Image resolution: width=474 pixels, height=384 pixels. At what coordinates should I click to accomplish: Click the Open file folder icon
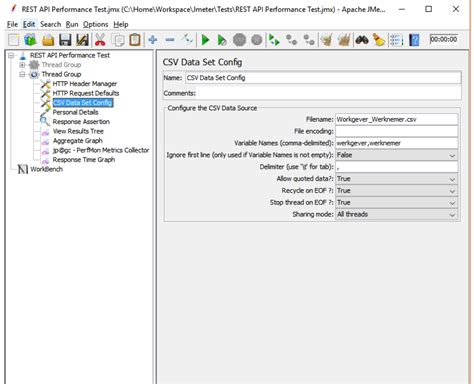tap(48, 40)
